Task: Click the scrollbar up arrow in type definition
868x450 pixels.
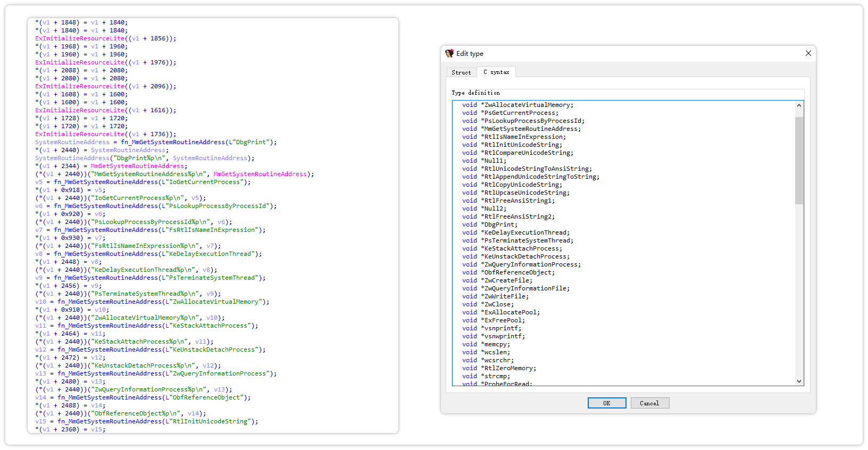Action: (x=799, y=105)
